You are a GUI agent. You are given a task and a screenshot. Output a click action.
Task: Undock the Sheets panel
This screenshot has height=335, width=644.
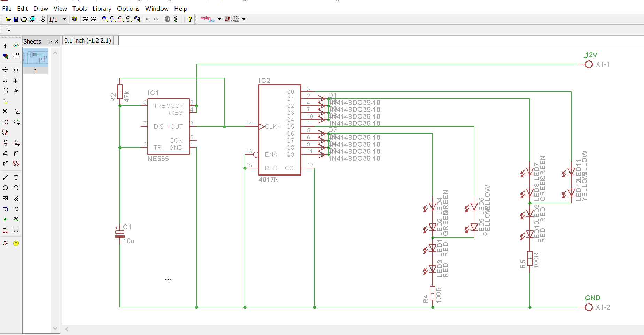(51, 41)
